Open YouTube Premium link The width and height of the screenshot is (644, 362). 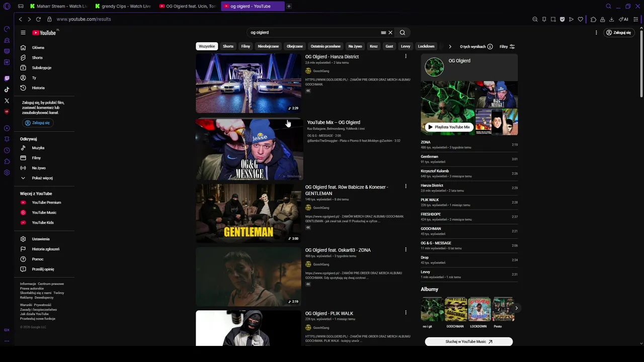coord(44,203)
